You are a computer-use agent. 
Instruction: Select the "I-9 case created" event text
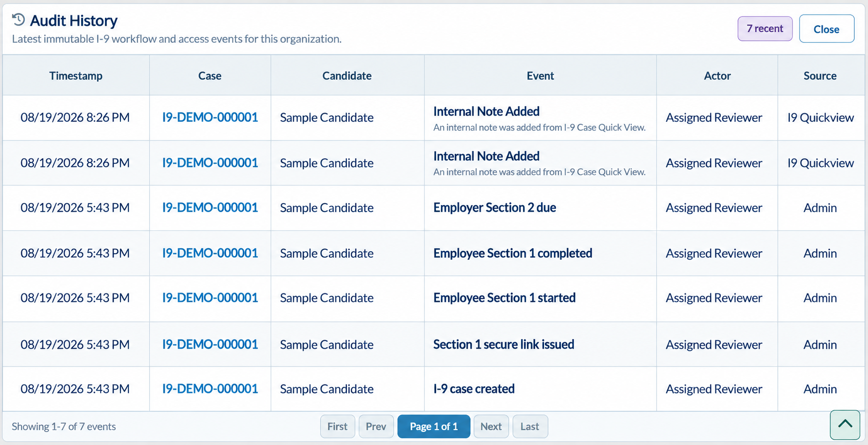click(x=474, y=389)
